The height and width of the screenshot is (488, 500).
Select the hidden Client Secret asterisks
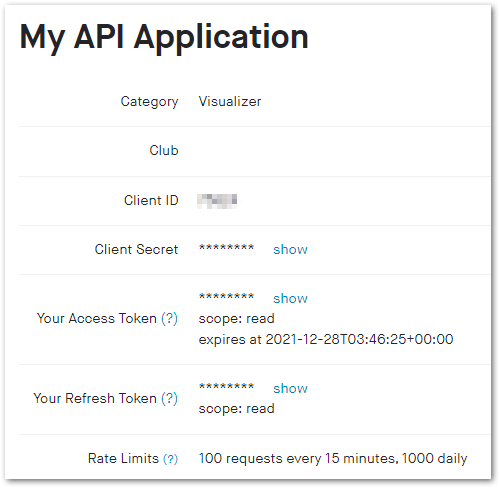click(226, 248)
